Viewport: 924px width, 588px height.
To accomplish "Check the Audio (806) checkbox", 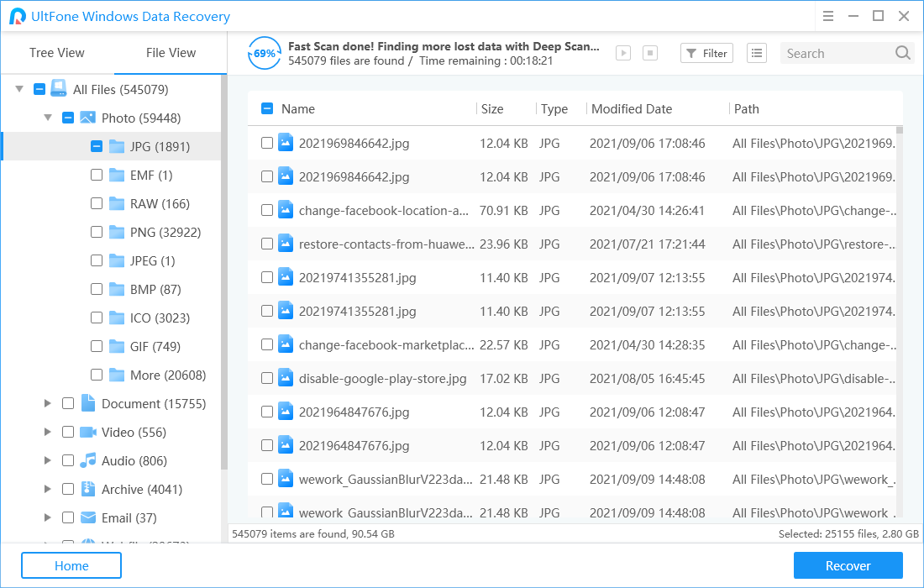I will pos(68,460).
